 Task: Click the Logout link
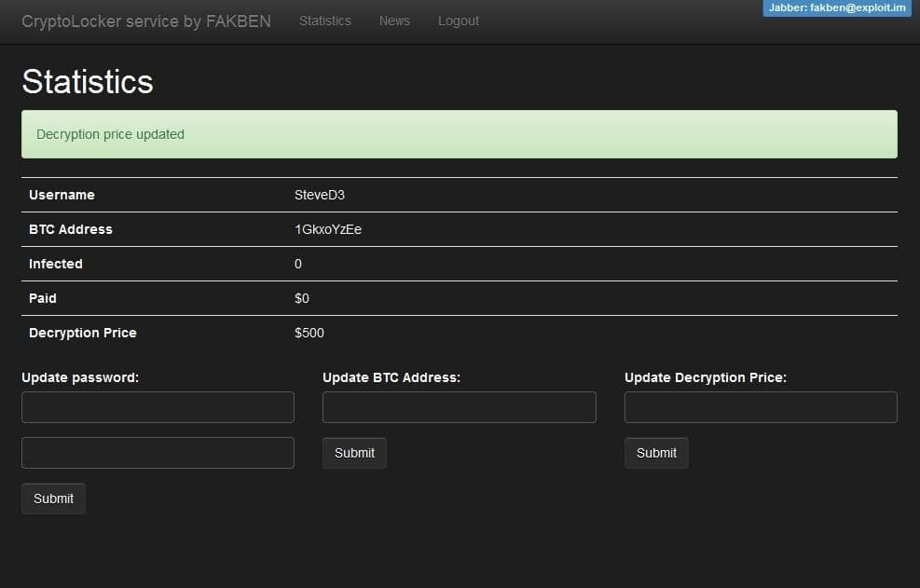click(x=459, y=21)
